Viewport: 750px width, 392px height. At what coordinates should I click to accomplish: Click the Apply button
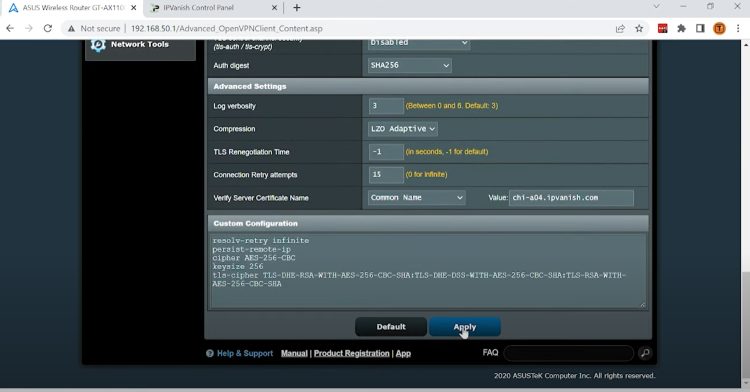tap(465, 327)
